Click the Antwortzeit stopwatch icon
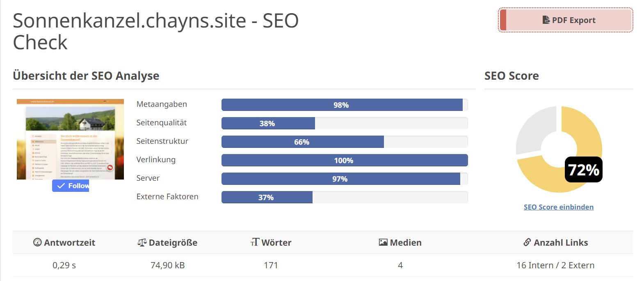The height and width of the screenshot is (281, 644). 37,242
